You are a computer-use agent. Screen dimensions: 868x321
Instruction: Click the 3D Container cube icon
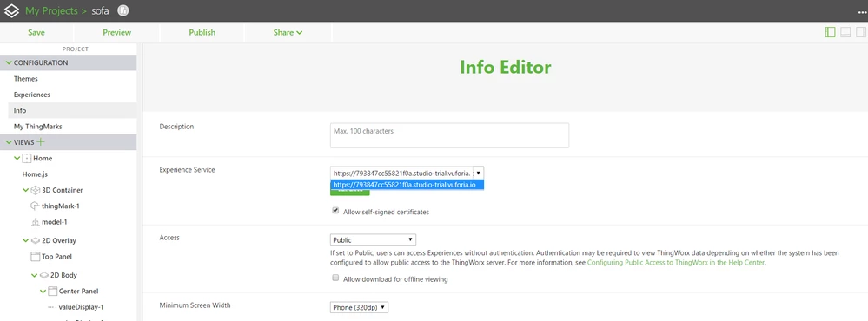(x=36, y=190)
